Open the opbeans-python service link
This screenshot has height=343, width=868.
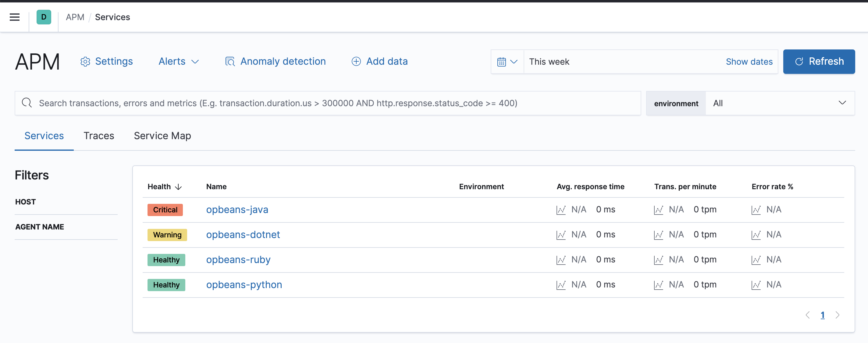[x=244, y=285]
